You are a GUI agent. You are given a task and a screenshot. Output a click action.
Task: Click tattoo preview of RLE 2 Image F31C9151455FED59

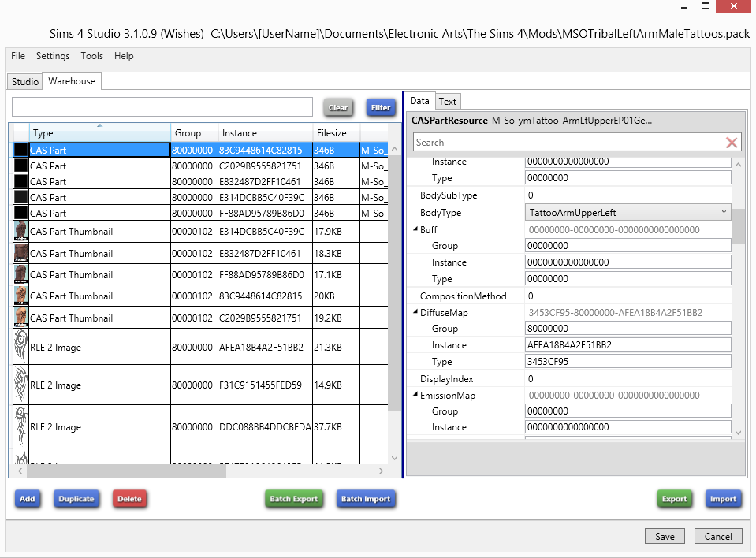(x=20, y=385)
